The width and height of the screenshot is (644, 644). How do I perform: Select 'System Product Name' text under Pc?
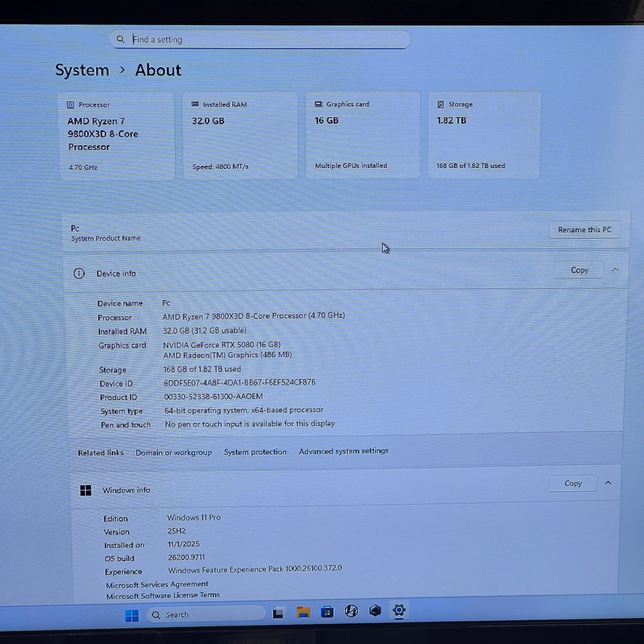point(106,238)
